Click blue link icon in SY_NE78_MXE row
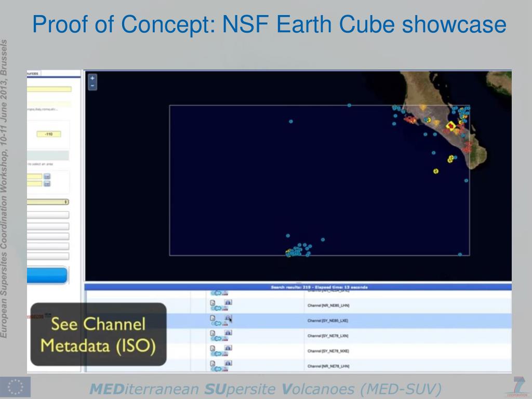Image resolution: width=532 pixels, height=399 pixels. pos(217,354)
